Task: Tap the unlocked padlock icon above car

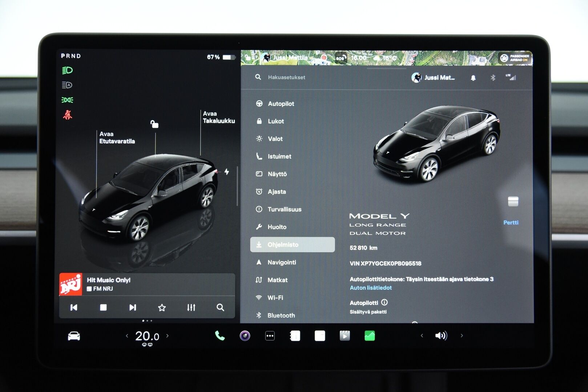Action: (x=154, y=124)
